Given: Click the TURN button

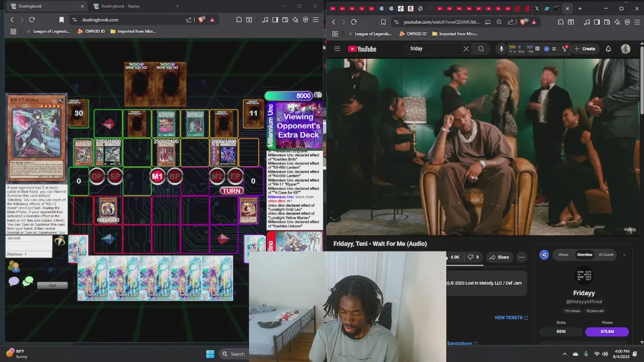Looking at the screenshot, I should point(231,191).
